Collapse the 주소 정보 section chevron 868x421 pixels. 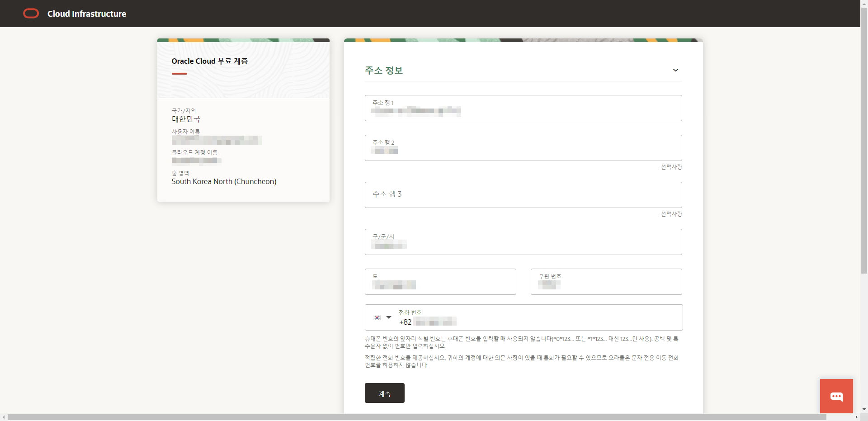675,70
